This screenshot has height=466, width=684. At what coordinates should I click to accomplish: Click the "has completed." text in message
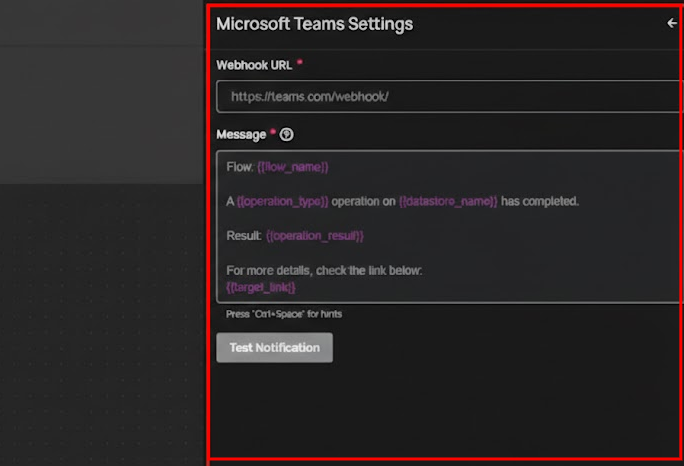click(x=540, y=201)
